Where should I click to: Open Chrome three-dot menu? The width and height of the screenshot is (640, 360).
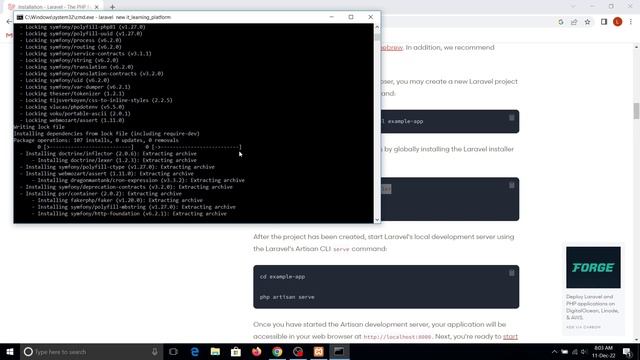(x=631, y=22)
